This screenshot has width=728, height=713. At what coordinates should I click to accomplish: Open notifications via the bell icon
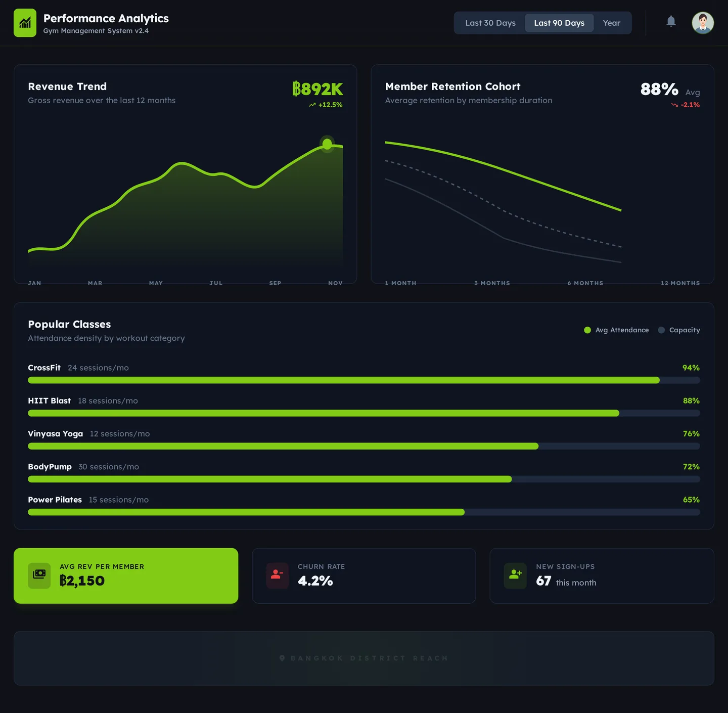pos(671,21)
